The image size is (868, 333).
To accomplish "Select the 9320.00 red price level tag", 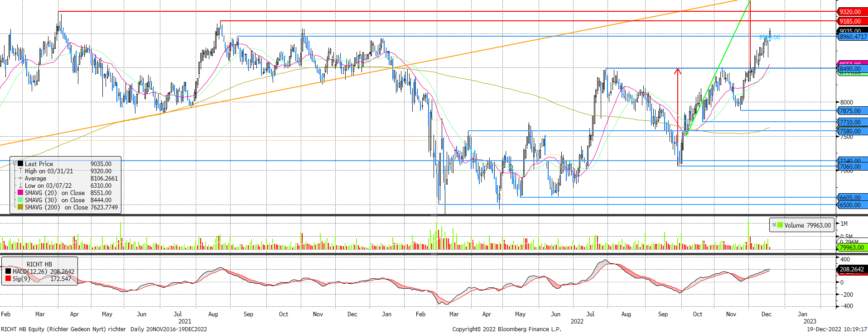I will [850, 12].
